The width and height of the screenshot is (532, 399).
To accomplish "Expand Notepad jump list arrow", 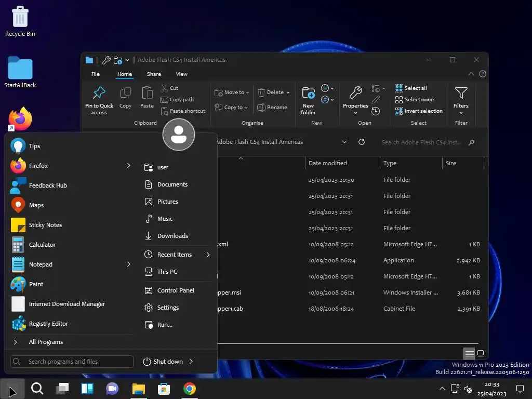I will coord(129,264).
